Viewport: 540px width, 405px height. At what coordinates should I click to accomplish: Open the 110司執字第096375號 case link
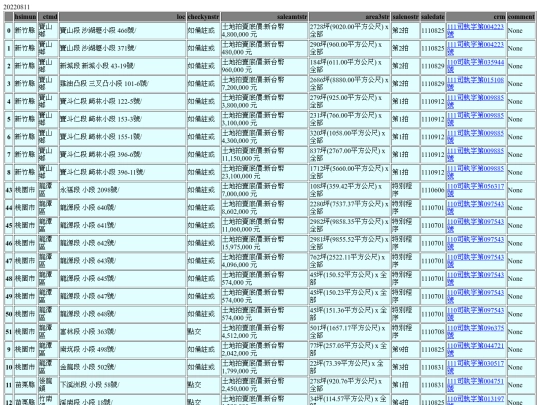[475, 332]
